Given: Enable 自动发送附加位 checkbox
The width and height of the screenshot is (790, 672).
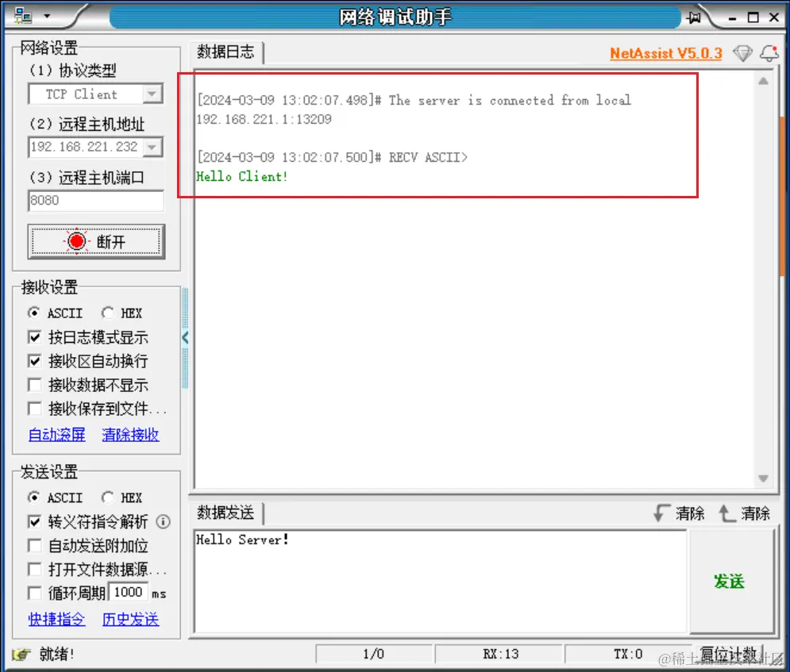Looking at the screenshot, I should [x=34, y=546].
